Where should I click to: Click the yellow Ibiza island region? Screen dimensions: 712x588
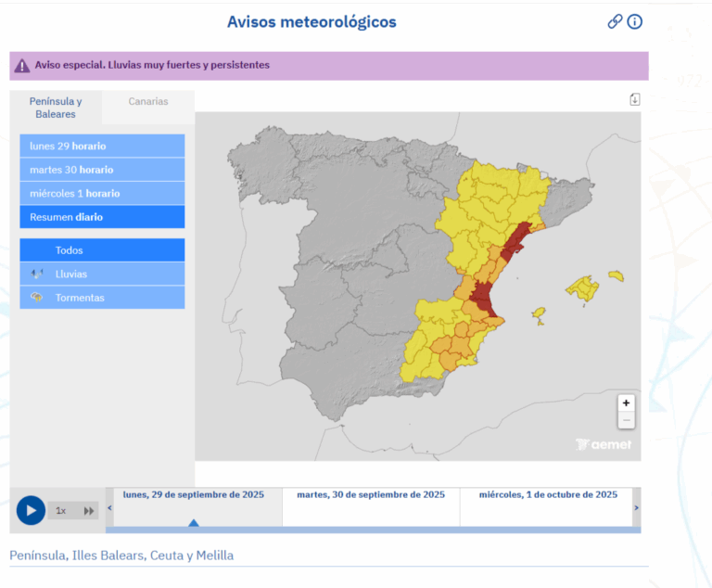539,313
